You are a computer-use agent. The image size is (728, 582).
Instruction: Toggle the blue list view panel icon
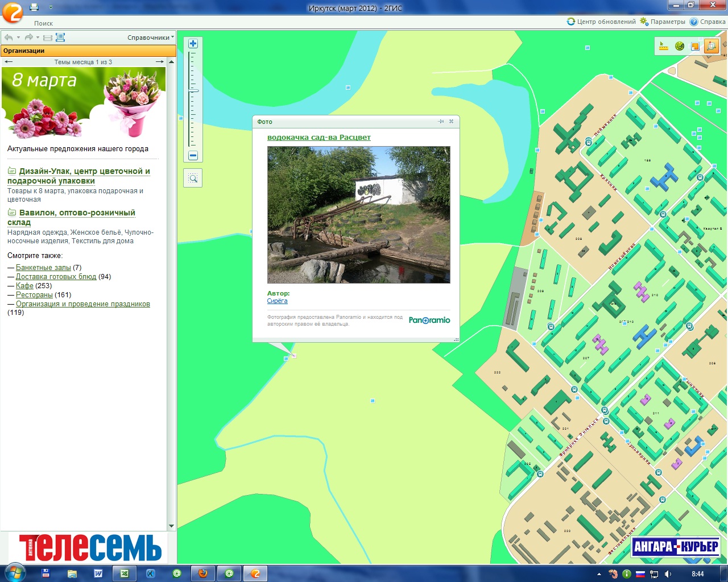[60, 38]
